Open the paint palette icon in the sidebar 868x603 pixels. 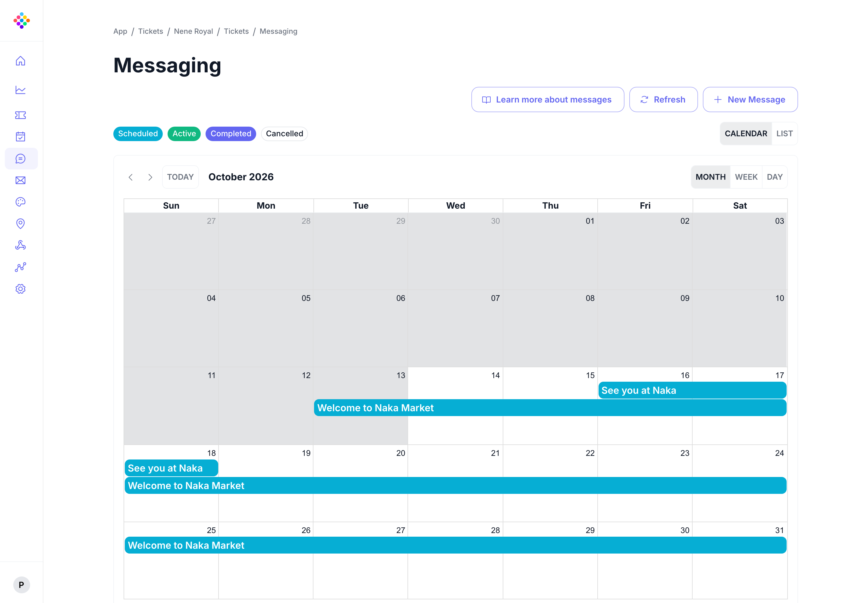click(20, 202)
